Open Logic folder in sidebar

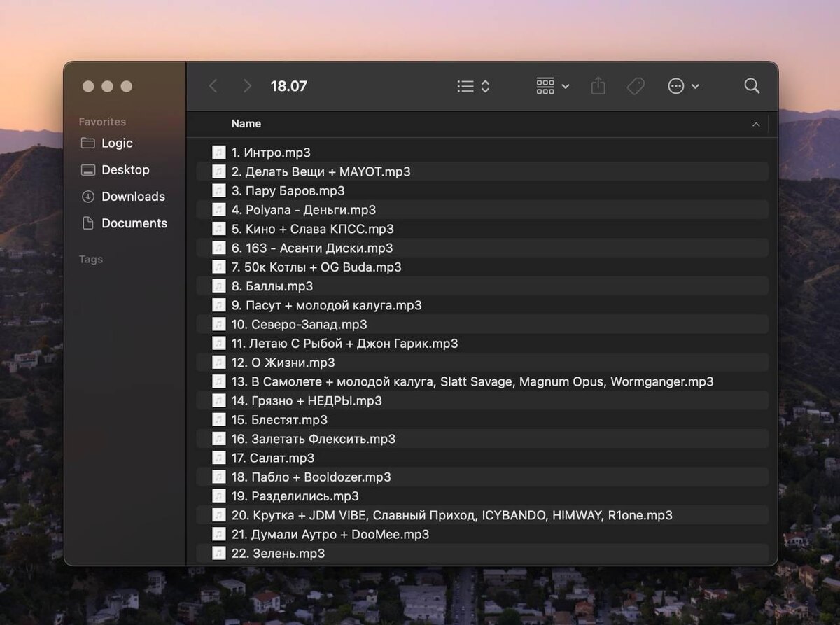point(116,143)
